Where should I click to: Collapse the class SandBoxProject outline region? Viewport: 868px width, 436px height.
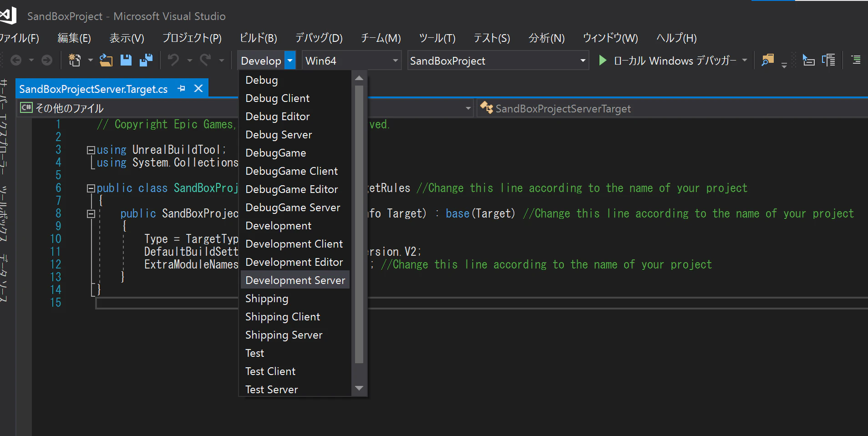[91, 188]
